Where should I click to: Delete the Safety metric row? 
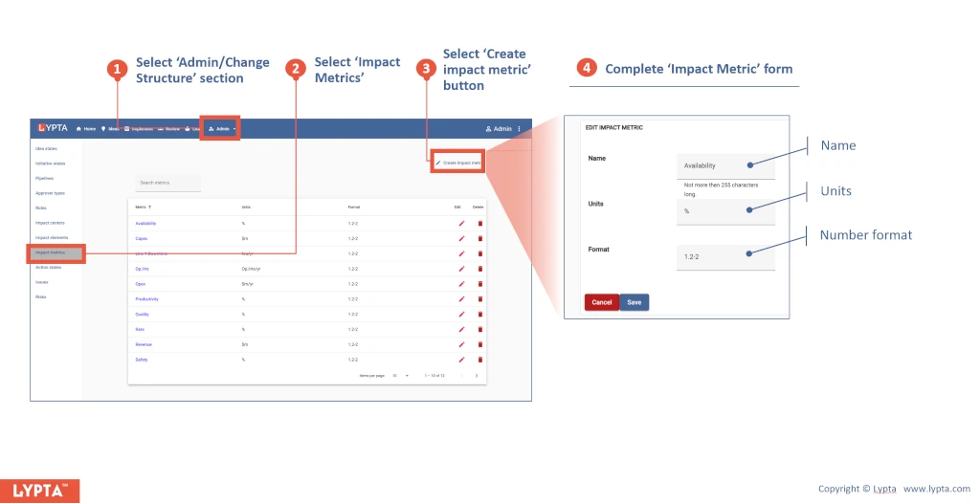[480, 360]
